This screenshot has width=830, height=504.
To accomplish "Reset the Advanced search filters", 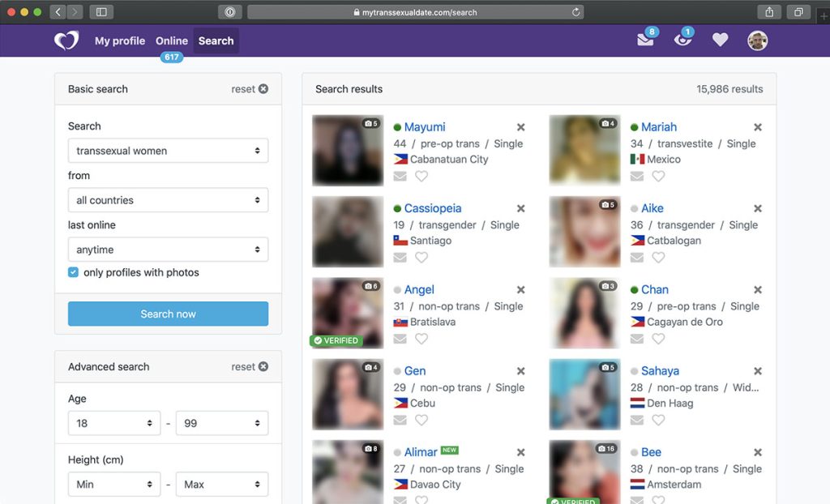I will [250, 366].
